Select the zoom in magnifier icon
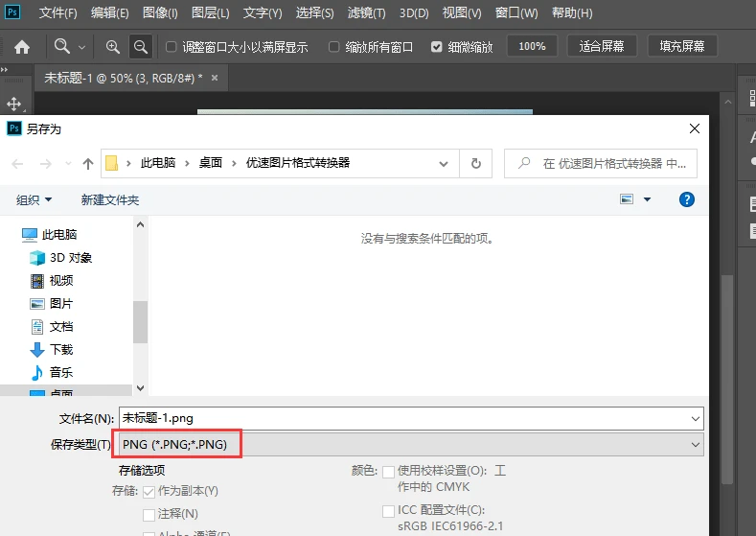This screenshot has width=756, height=536. [113, 47]
